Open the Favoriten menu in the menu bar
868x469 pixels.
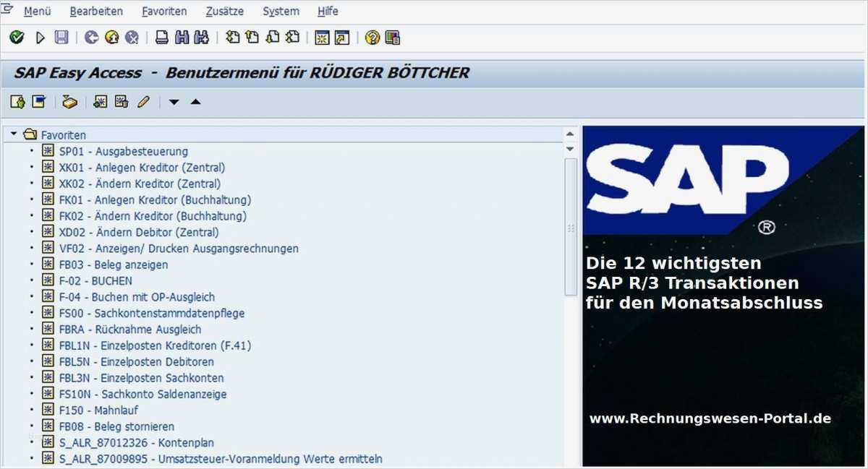click(164, 11)
